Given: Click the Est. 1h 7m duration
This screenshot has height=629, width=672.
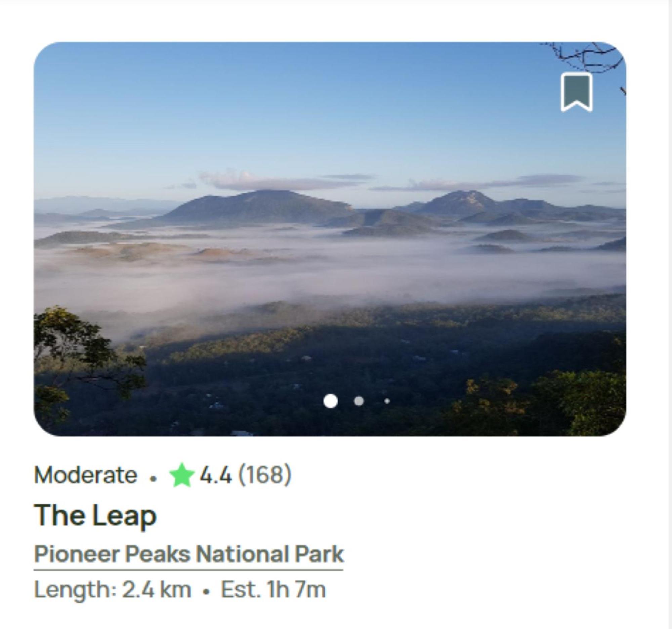Looking at the screenshot, I should [273, 589].
